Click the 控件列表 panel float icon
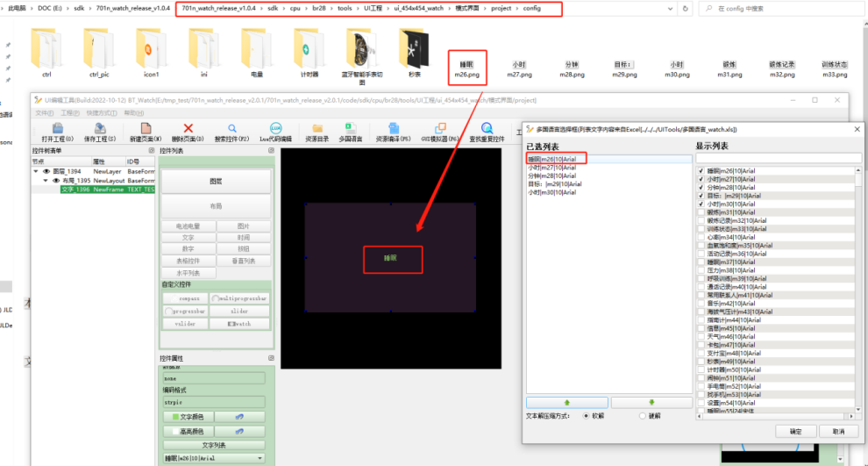Image resolution: width=868 pixels, height=466 pixels. click(x=271, y=151)
